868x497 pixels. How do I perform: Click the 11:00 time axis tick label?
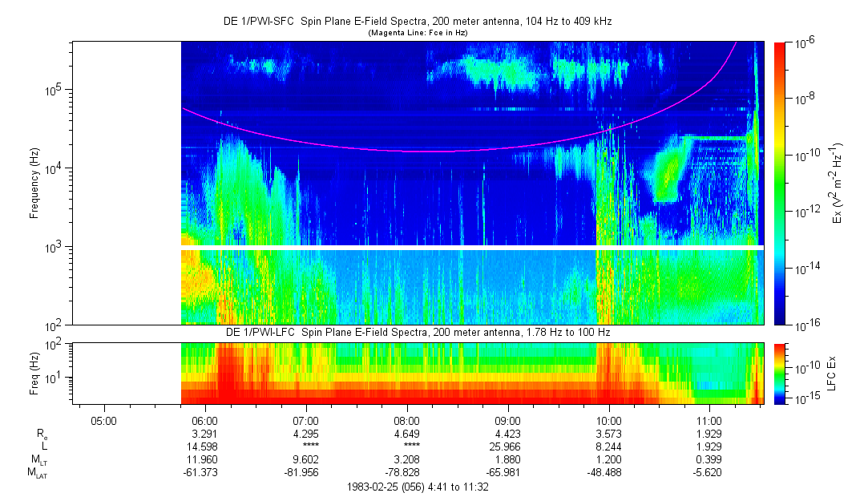click(710, 420)
